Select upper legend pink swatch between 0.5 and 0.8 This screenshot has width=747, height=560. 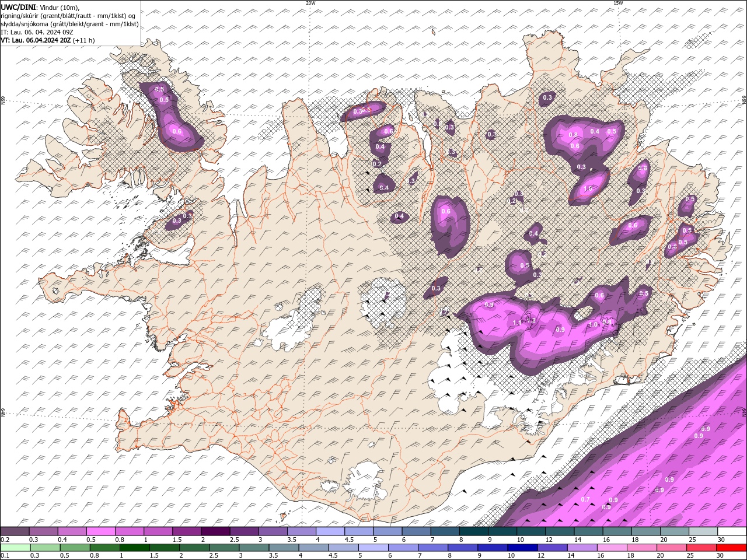pyautogui.click(x=101, y=531)
